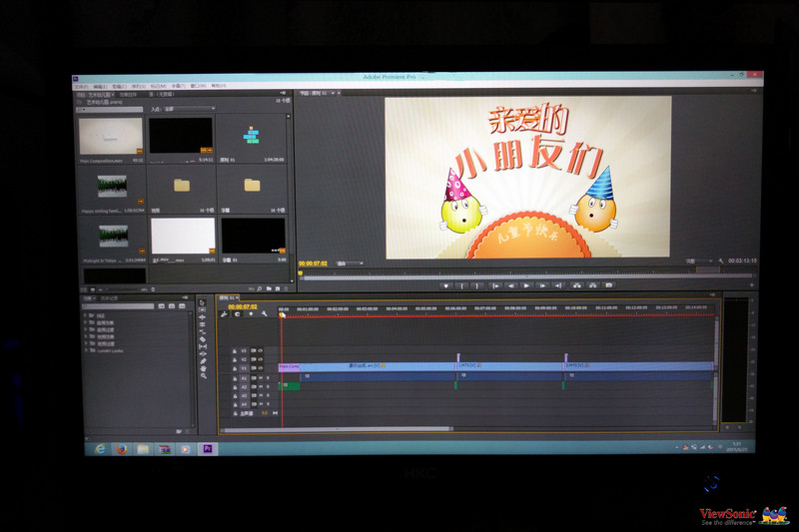799x532 pixels.
Task: Open the search filter dropdown in project panel
Action: click(x=81, y=109)
